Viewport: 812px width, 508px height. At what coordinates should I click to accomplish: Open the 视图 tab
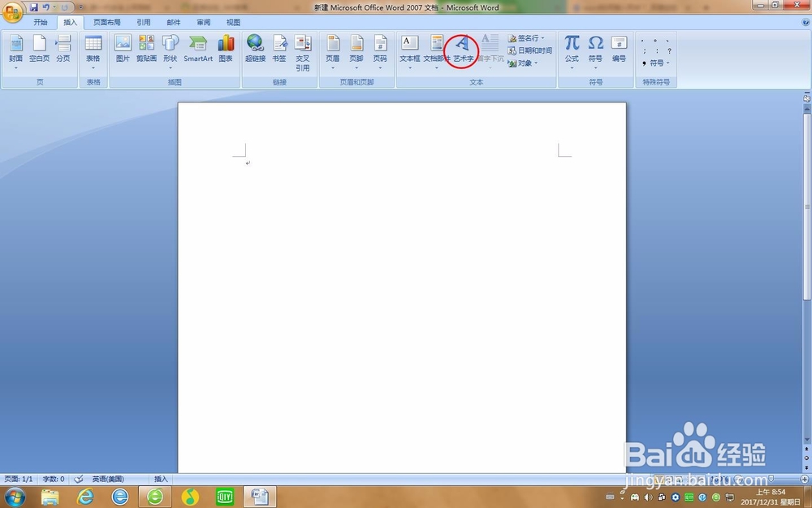click(233, 22)
